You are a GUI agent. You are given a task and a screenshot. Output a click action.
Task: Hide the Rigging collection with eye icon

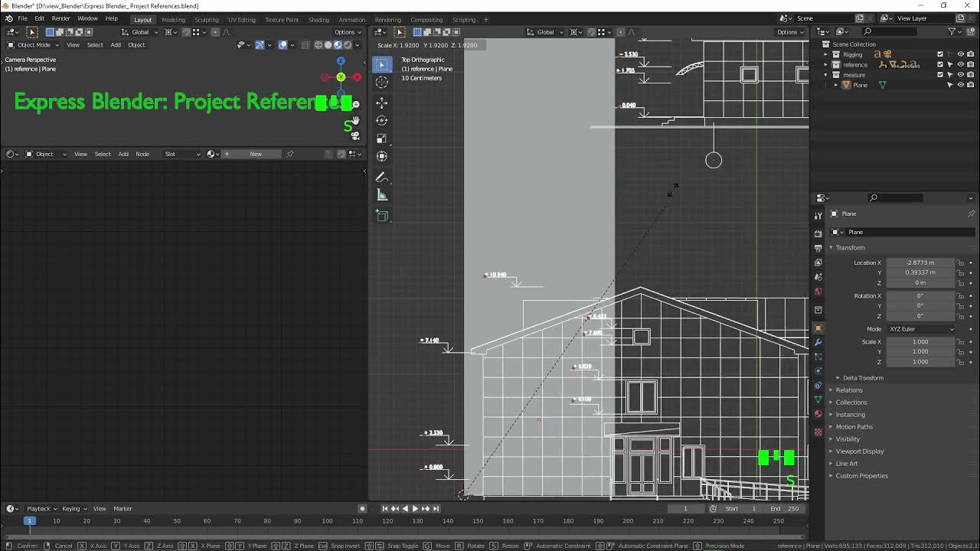pyautogui.click(x=960, y=54)
